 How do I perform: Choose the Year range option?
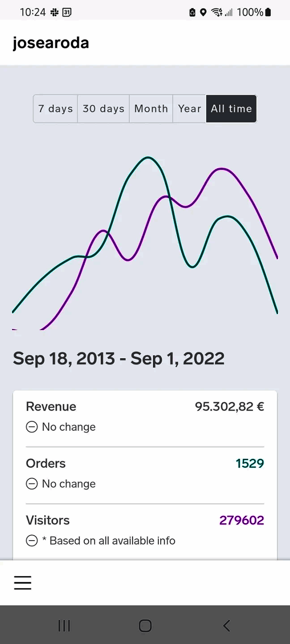point(189,109)
